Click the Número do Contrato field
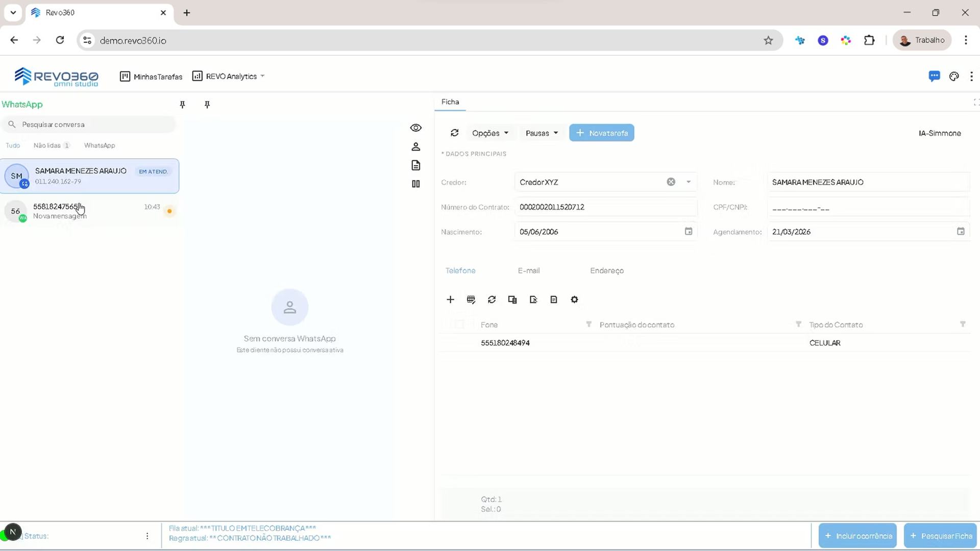The width and height of the screenshot is (980, 551). coord(606,207)
